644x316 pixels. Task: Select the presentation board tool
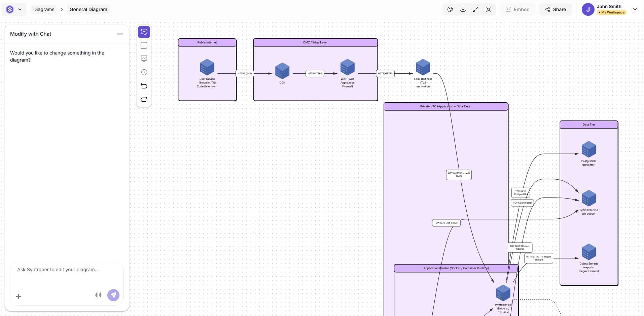tap(144, 59)
